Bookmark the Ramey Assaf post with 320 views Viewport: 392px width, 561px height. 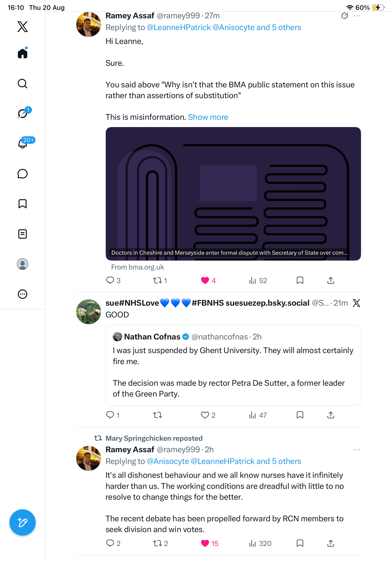point(300,543)
